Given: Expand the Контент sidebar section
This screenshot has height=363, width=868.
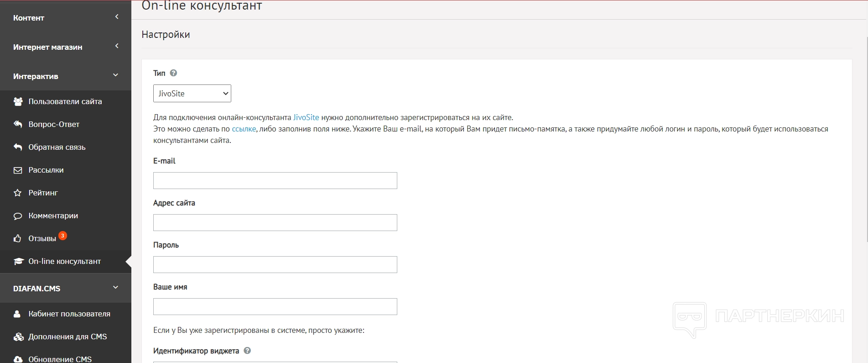Looking at the screenshot, I should (x=66, y=18).
